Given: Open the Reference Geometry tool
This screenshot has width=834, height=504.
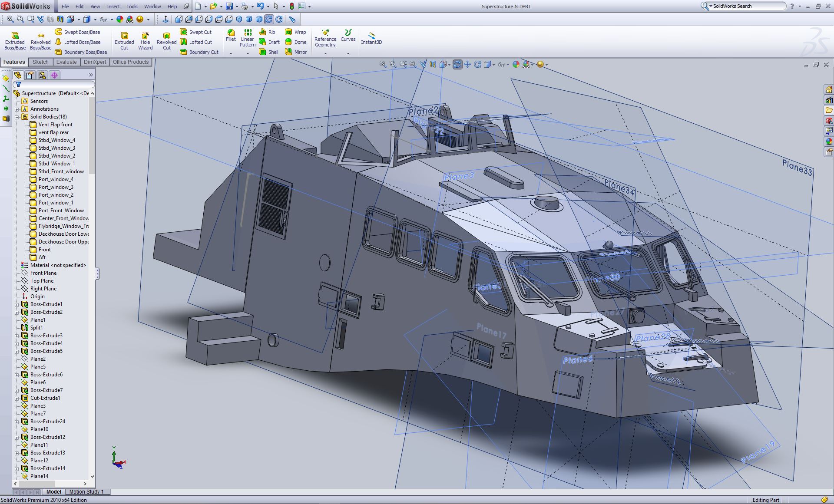Looking at the screenshot, I should point(325,38).
